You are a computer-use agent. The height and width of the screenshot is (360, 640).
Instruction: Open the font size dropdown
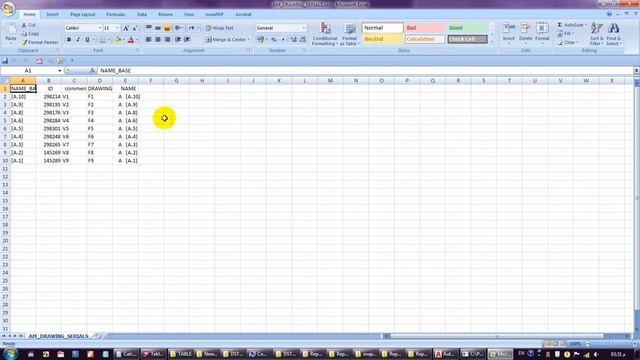click(x=118, y=28)
